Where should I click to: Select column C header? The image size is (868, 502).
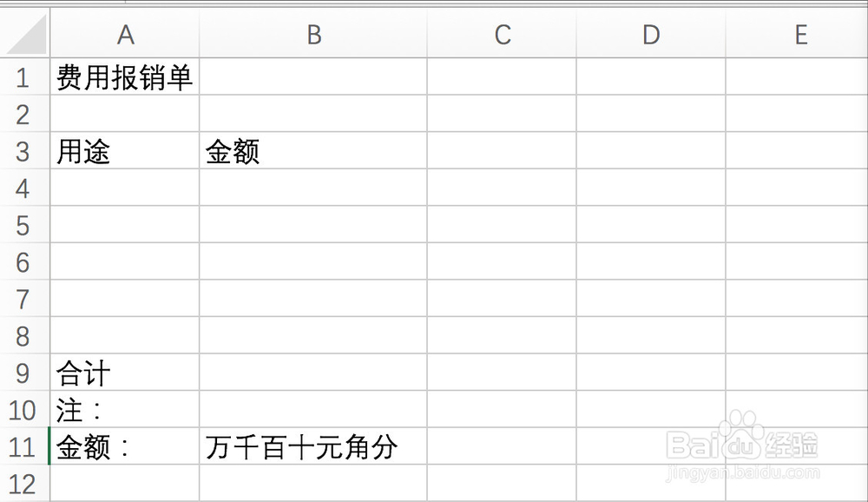pyautogui.click(x=501, y=35)
